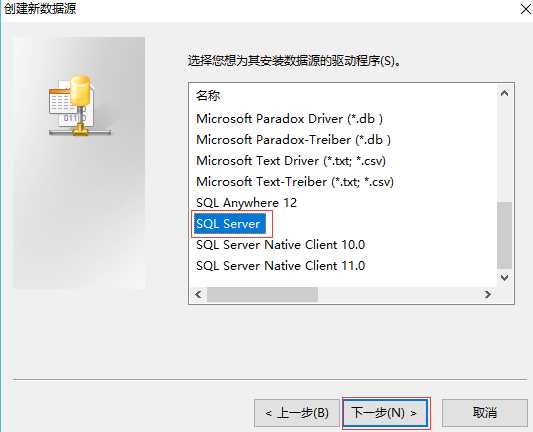
Task: Cancel the wizard with 取消 button
Action: pos(485,413)
